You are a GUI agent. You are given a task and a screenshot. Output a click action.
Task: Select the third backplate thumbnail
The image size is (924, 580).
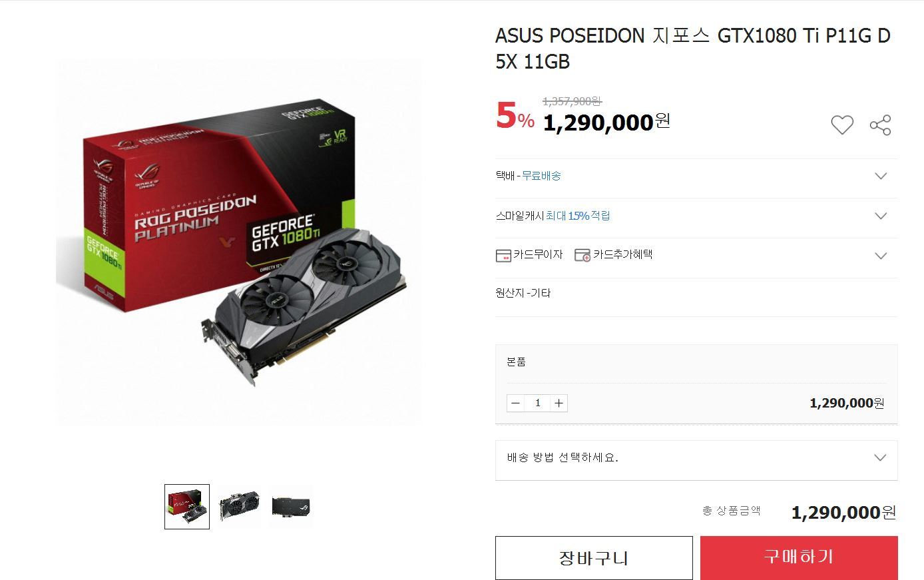[292, 507]
